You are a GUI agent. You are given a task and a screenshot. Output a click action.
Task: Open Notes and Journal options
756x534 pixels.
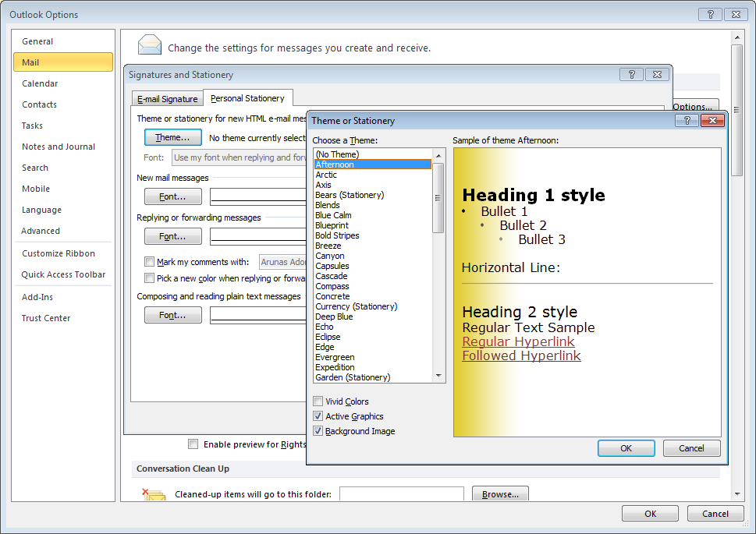pos(63,147)
